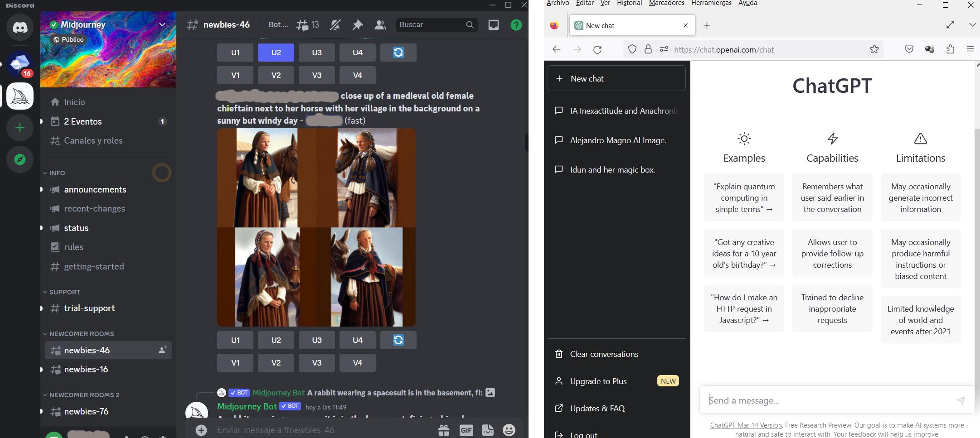This screenshot has height=438, width=980.
Task: Start a New chat in ChatGPT sidebar
Action: (x=616, y=78)
